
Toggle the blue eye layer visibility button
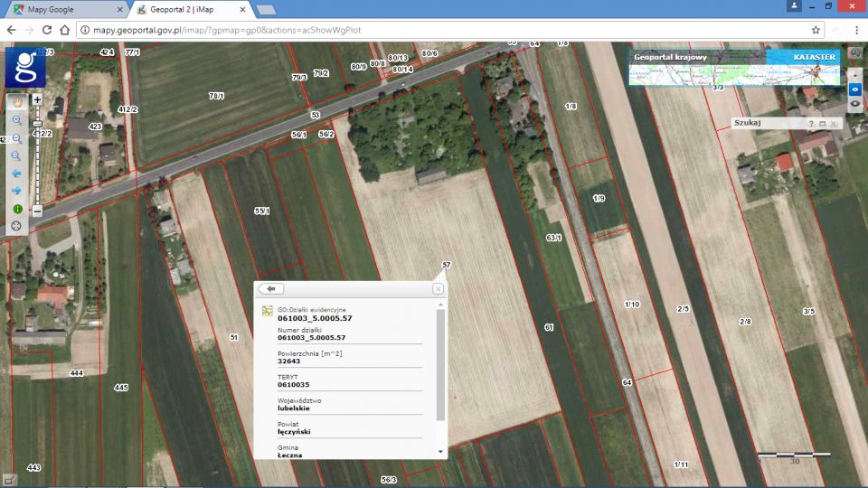point(855,89)
